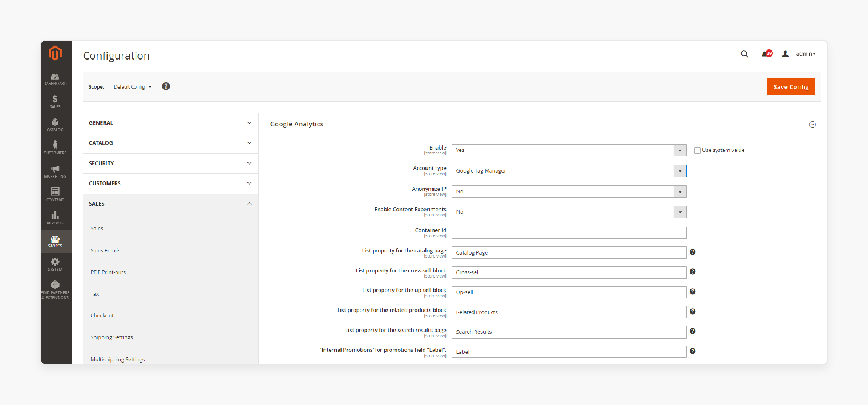Select PDF Print-outs in the config menu
Image resolution: width=868 pixels, height=405 pixels.
click(x=108, y=272)
